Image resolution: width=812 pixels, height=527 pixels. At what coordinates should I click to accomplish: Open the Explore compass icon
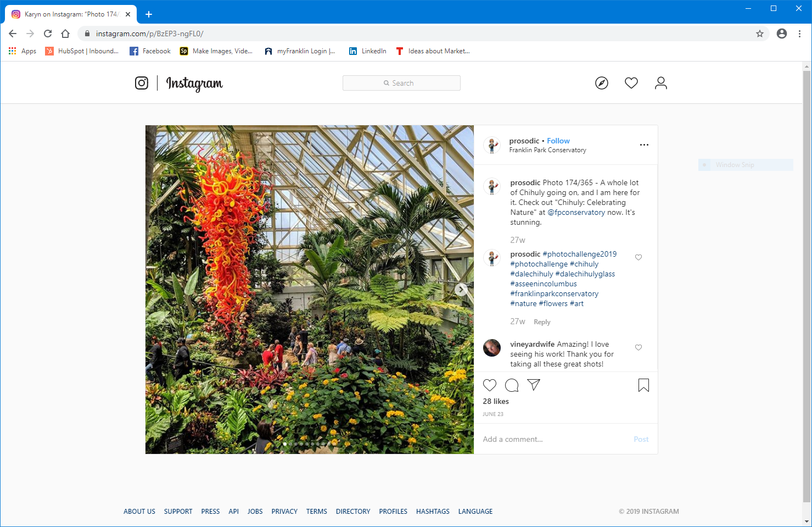click(x=602, y=83)
